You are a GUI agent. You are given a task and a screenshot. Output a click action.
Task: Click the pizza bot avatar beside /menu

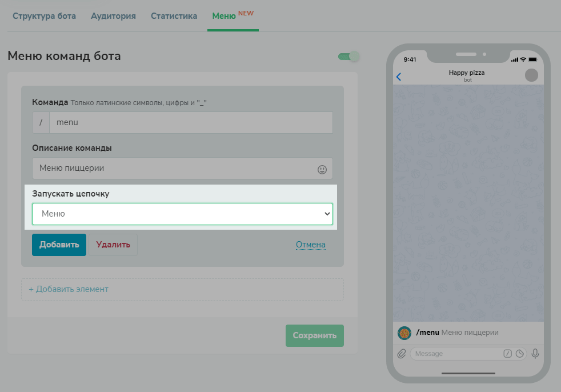point(404,333)
